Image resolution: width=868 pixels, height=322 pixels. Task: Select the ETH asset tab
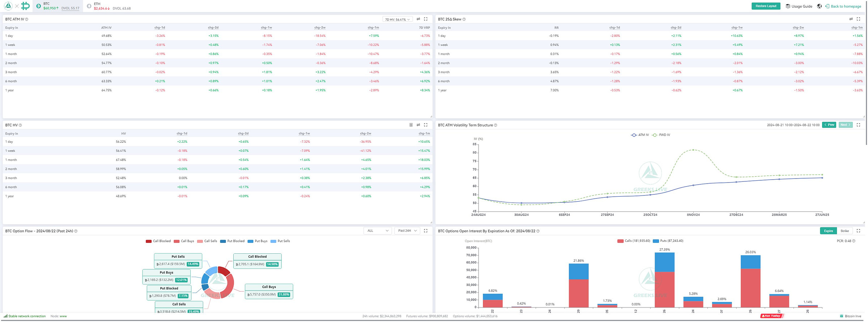pyautogui.click(x=109, y=6)
